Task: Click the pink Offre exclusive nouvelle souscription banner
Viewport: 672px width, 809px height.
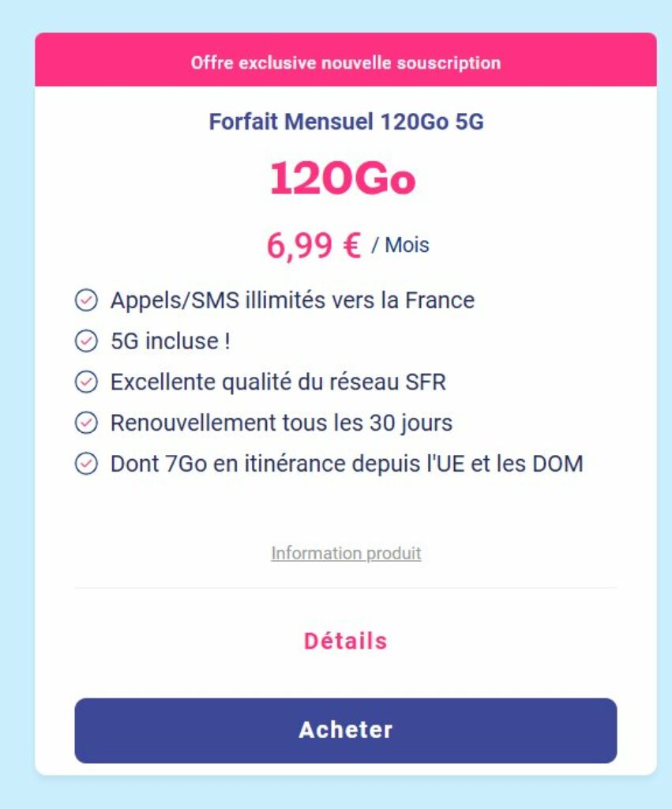Action: [346, 62]
